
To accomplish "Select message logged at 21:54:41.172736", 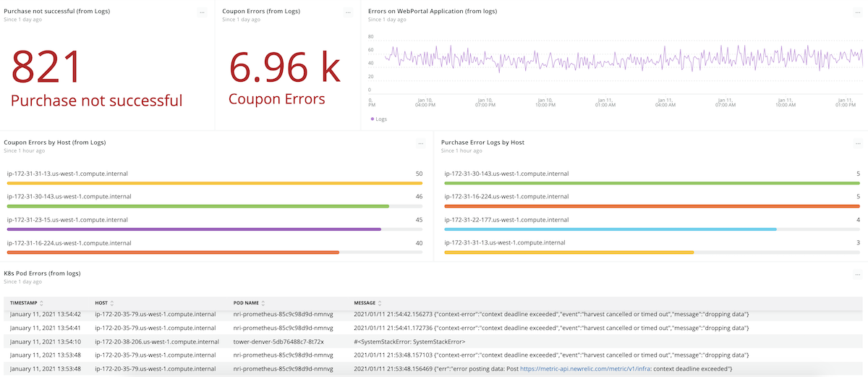I will (x=551, y=328).
